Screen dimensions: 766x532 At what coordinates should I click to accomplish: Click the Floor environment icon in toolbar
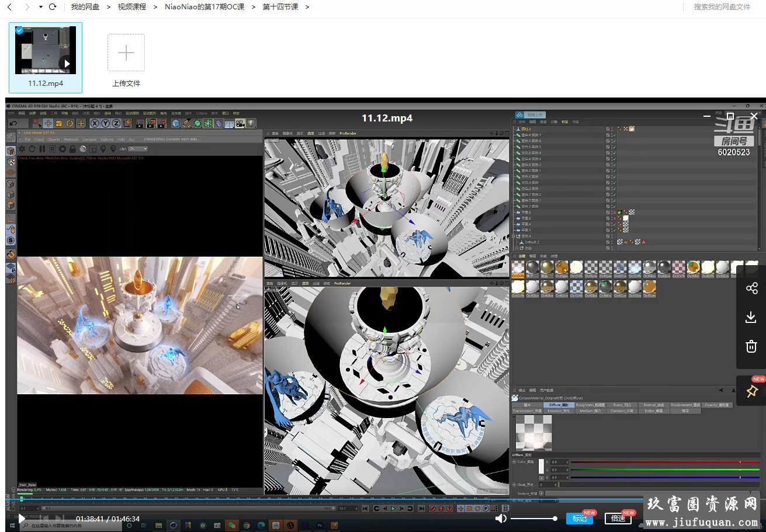(230, 124)
